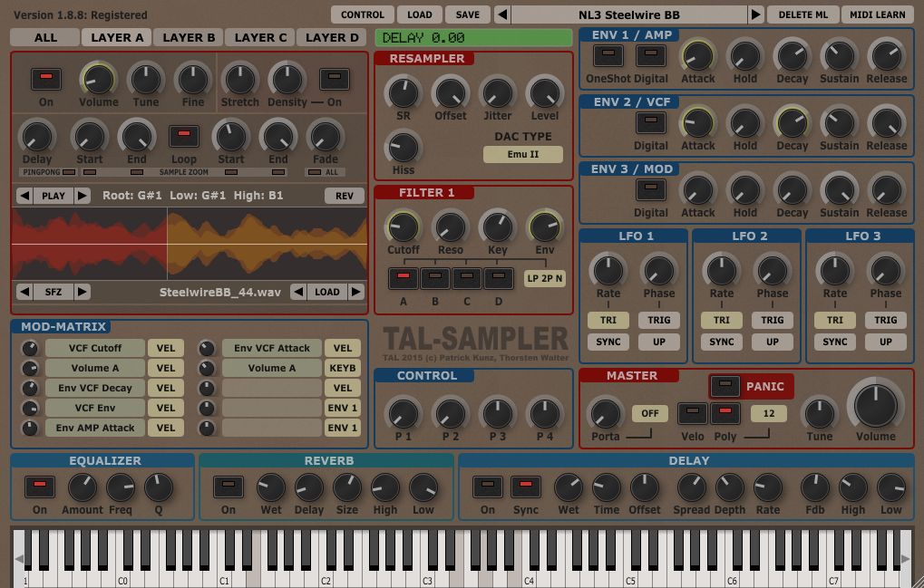924x588 pixels.
Task: Click the next PLAY mode arrow
Action: pos(83,196)
